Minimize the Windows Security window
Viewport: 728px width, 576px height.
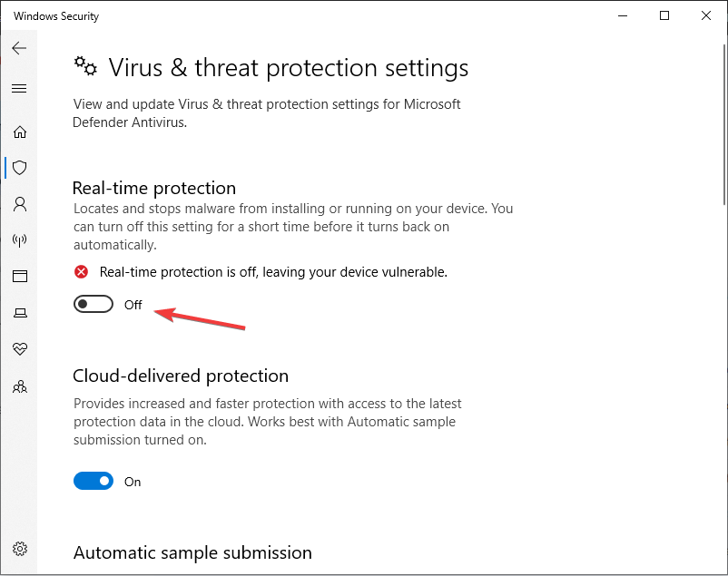click(623, 15)
